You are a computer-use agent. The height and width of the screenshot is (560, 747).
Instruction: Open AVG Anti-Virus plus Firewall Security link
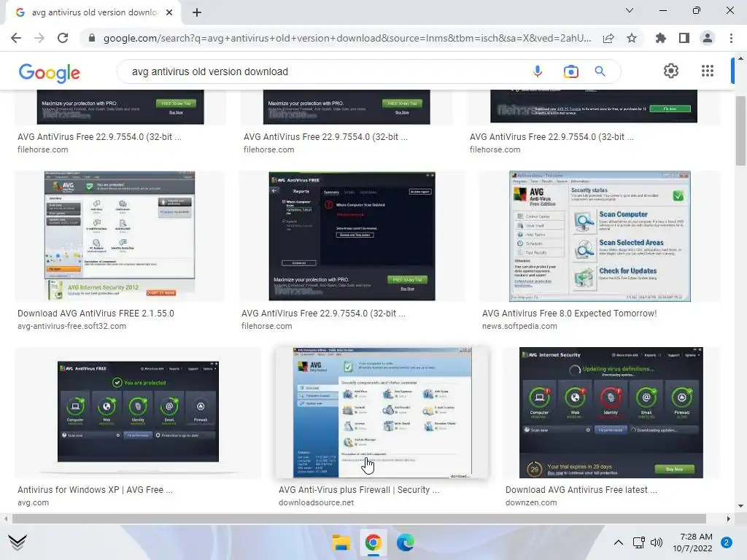359,489
